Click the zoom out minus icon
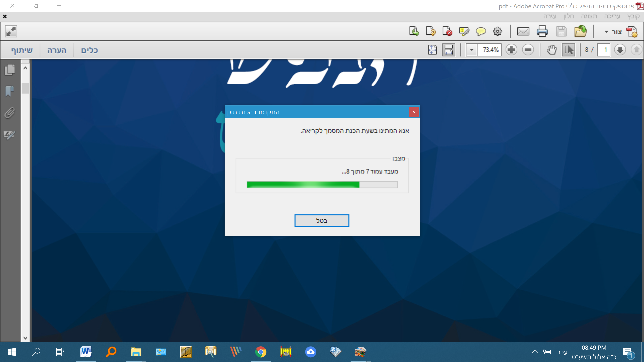Image resolution: width=644 pixels, height=362 pixels. click(x=528, y=50)
